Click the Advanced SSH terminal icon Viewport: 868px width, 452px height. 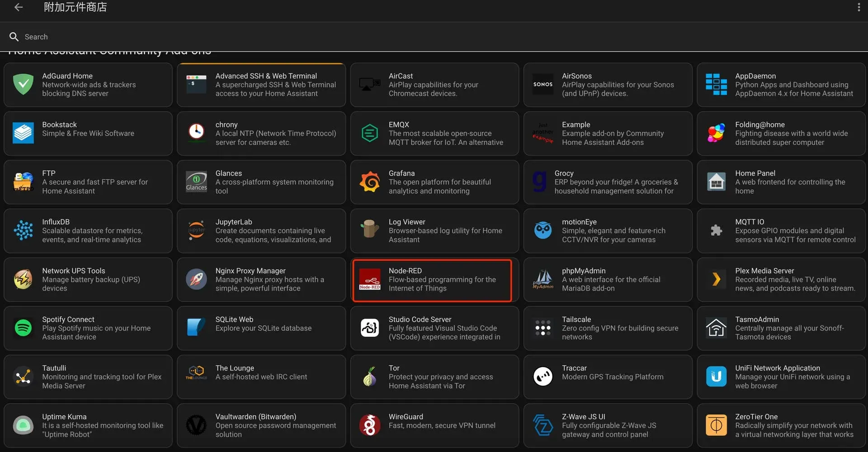(x=196, y=85)
